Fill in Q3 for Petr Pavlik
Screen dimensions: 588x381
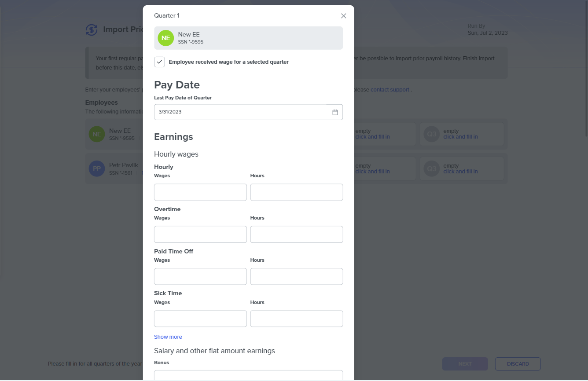pyautogui.click(x=460, y=172)
